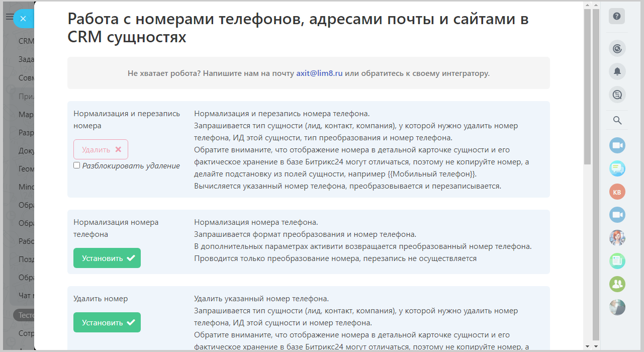Screen dimensions: 644x352
Task: Click the page heading Работа с номерами телефонов
Action: coord(298,28)
